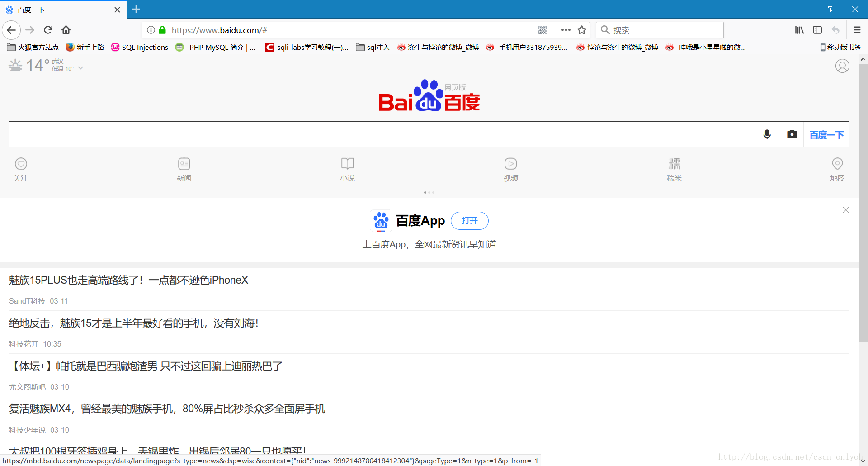Open the browser home page icon
Viewport: 868px width, 466px height.
click(66, 30)
